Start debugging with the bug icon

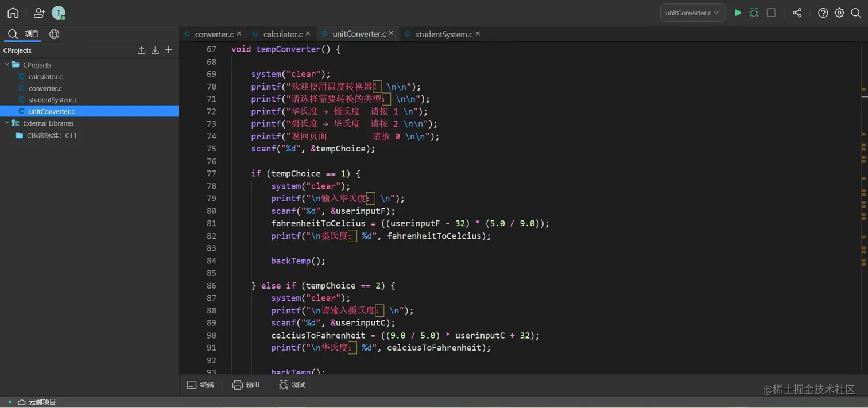[754, 13]
